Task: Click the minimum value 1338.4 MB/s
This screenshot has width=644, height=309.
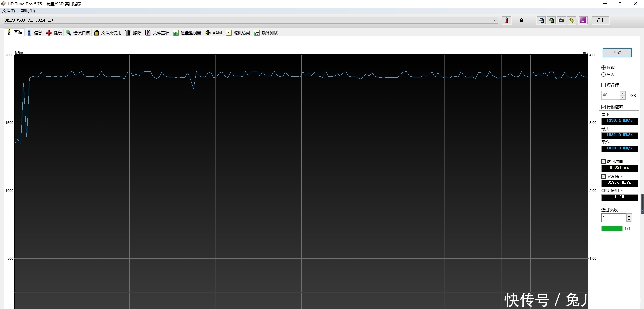Action: coord(619,121)
